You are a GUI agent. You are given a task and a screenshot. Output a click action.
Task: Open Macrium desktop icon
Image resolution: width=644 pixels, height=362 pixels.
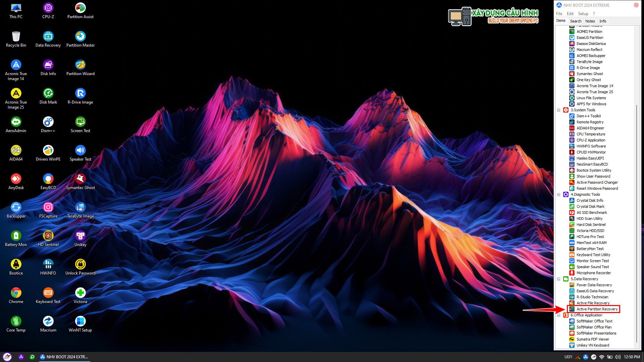tap(48, 324)
